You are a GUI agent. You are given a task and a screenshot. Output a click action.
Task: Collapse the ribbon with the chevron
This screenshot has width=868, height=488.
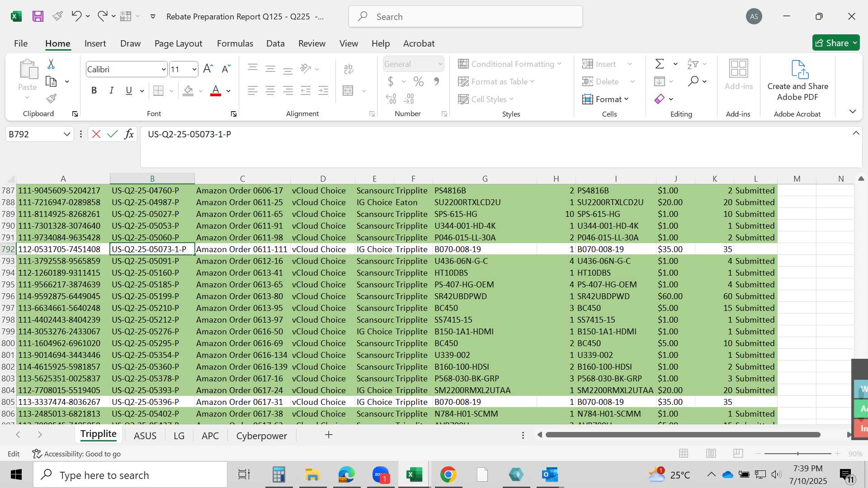pos(853,111)
